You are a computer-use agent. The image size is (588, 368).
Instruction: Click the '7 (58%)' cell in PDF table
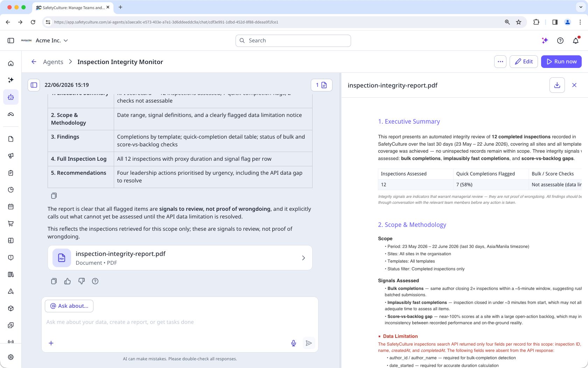coord(491,185)
